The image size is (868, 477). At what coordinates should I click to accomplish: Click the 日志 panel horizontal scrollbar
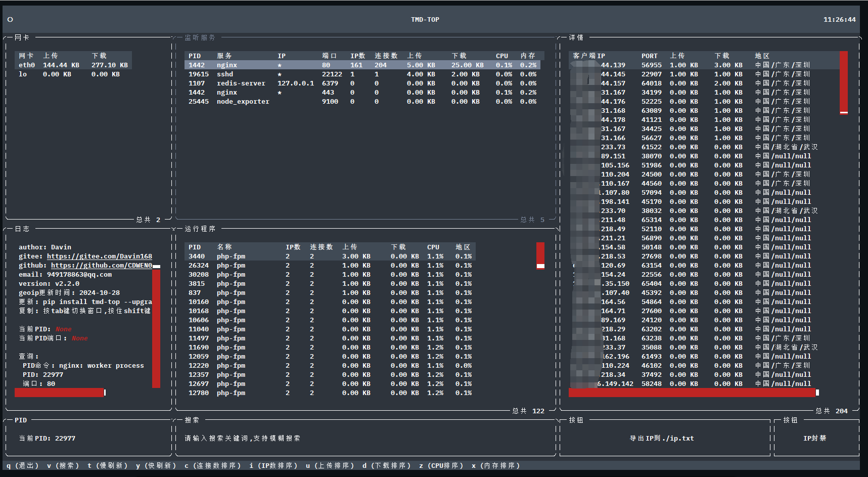[60, 393]
